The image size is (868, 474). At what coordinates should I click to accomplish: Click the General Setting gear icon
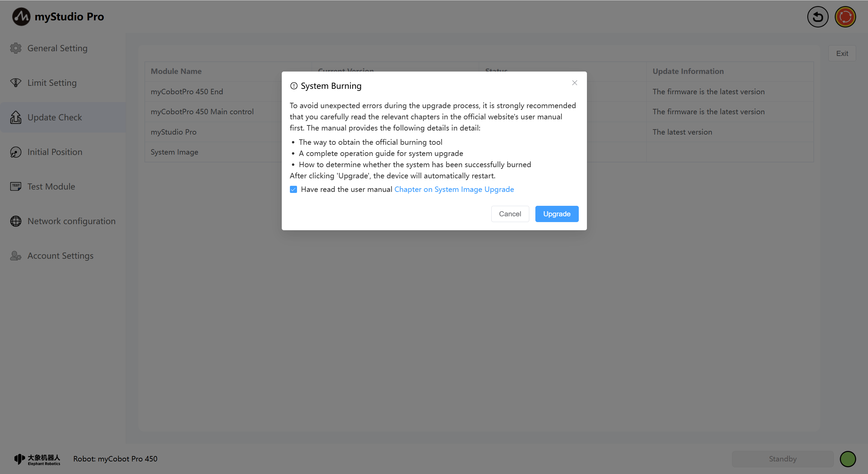(x=16, y=48)
